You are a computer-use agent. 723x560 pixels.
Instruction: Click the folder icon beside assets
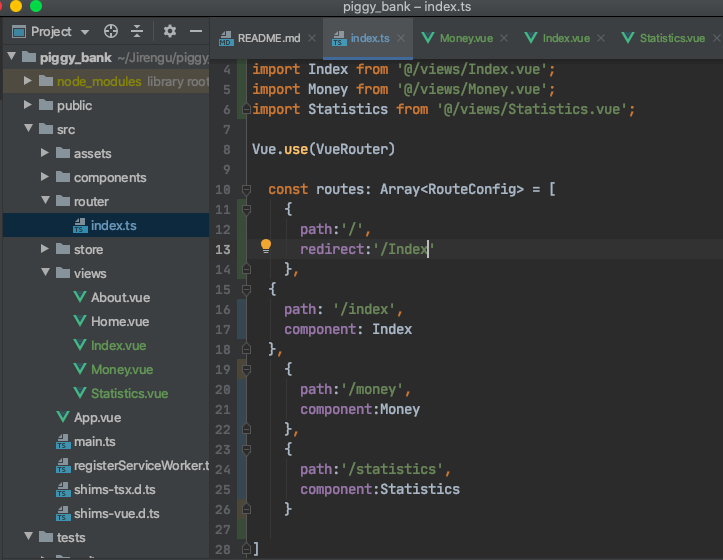[x=63, y=153]
